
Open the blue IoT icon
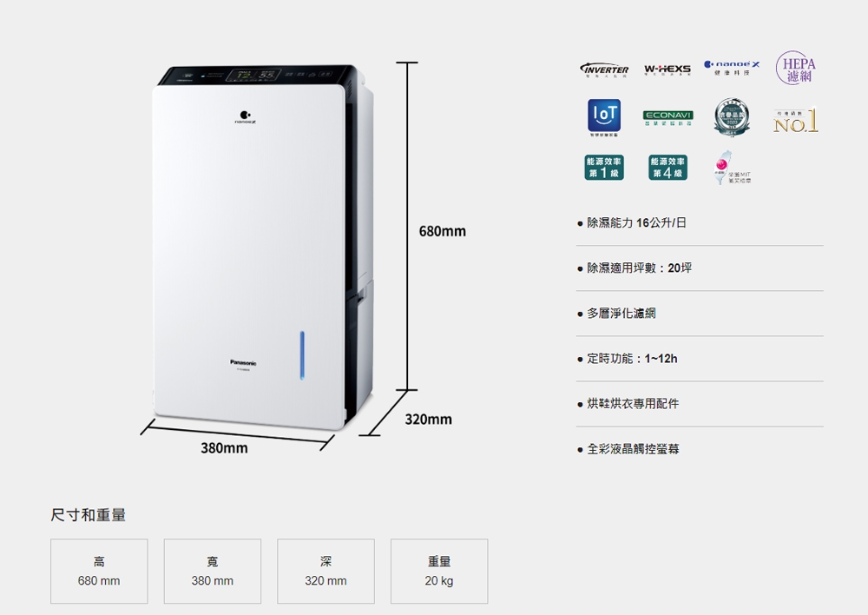pyautogui.click(x=604, y=117)
